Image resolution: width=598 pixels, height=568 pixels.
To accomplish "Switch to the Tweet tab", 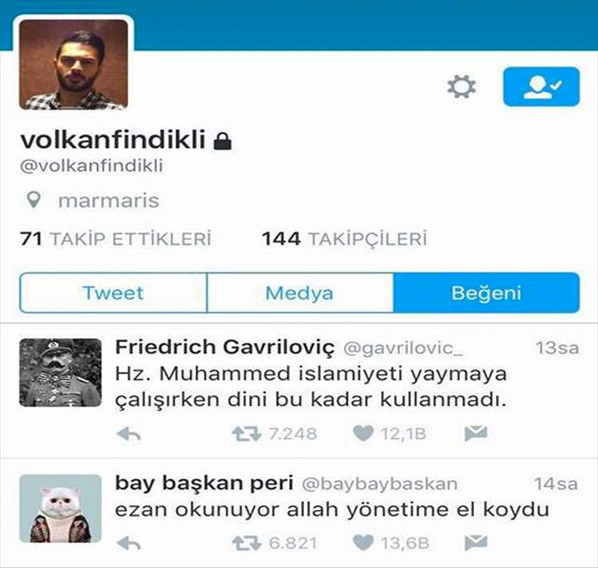I will pos(113,293).
